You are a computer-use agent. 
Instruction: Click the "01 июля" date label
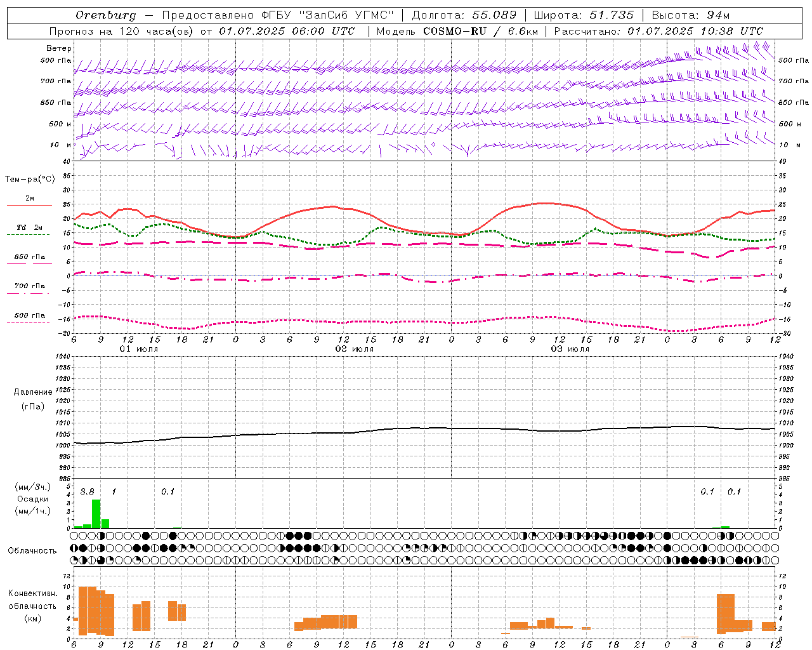point(139,349)
